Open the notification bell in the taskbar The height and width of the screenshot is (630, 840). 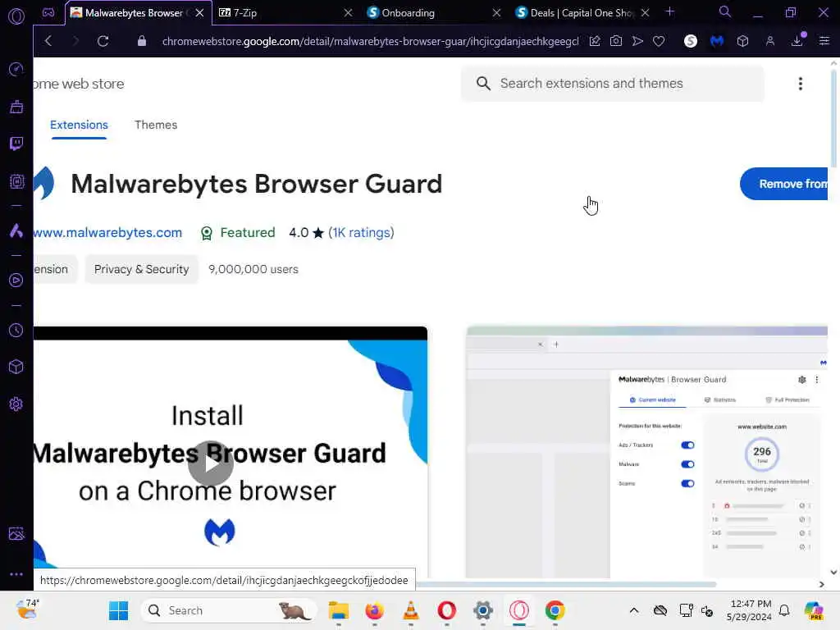[784, 610]
